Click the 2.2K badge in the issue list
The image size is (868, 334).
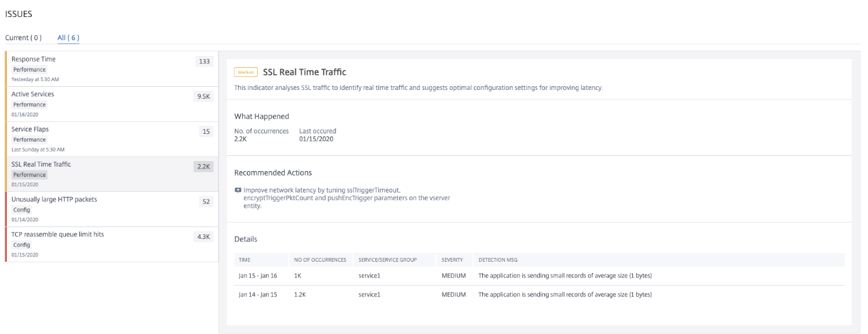pyautogui.click(x=204, y=167)
